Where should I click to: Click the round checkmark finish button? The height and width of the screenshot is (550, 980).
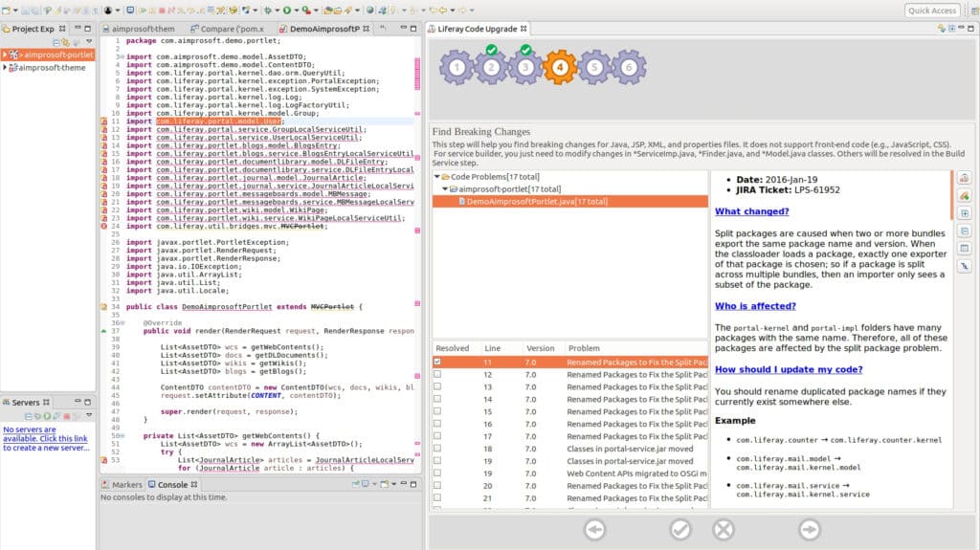[x=680, y=530]
